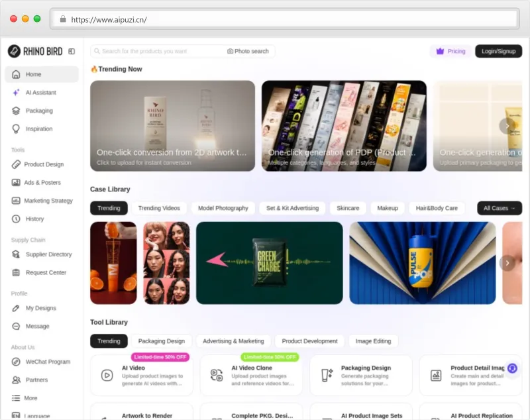Click the Request Center clipboard icon
Image resolution: width=530 pixels, height=420 pixels.
click(x=16, y=273)
